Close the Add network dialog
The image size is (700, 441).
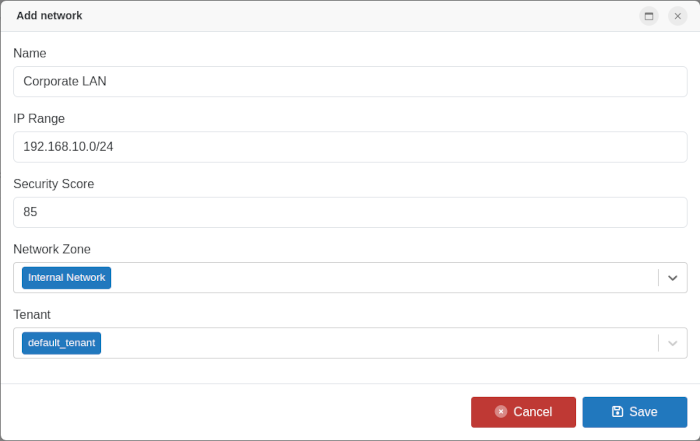point(677,16)
